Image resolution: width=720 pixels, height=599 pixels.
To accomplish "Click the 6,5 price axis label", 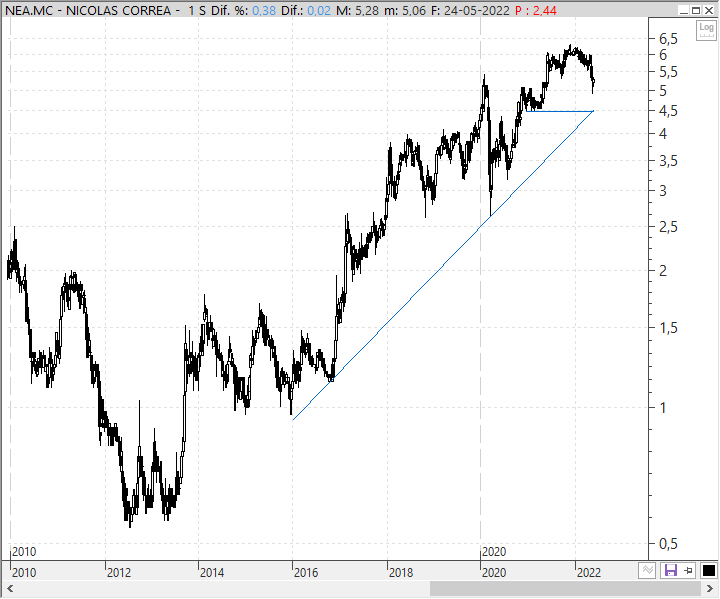I will point(668,39).
